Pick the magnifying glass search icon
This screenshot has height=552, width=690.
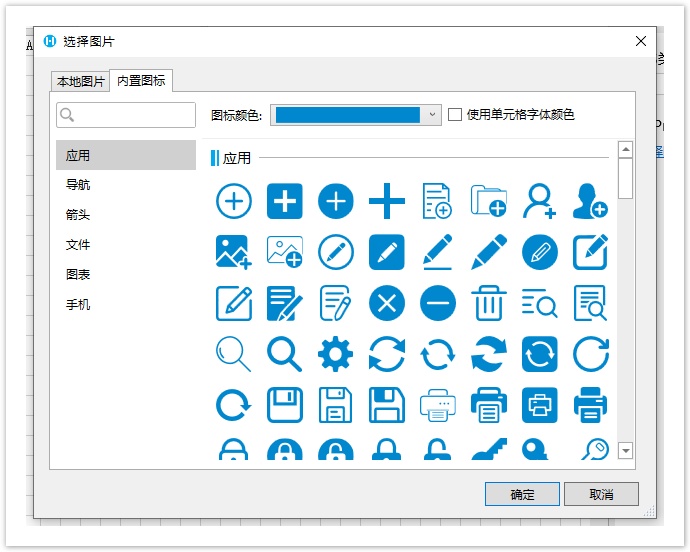point(285,353)
